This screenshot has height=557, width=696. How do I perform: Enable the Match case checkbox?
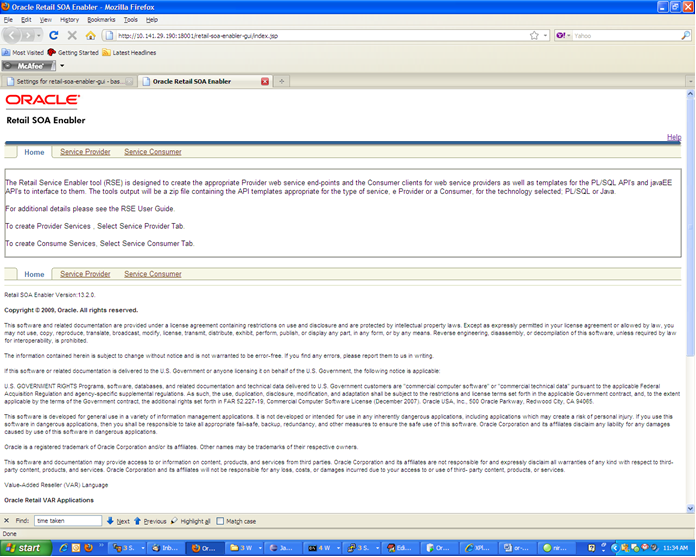point(220,521)
